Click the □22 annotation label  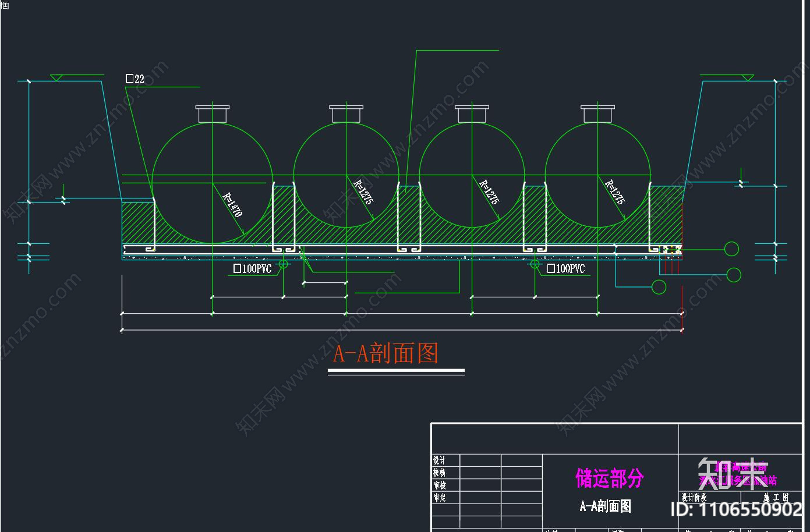(135, 79)
